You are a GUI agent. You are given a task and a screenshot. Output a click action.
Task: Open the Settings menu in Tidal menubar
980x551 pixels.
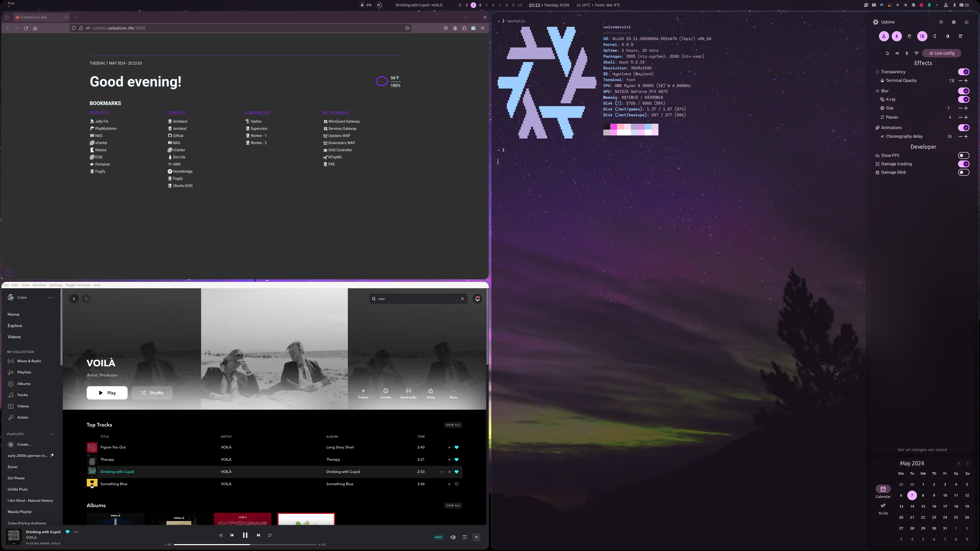(x=56, y=285)
